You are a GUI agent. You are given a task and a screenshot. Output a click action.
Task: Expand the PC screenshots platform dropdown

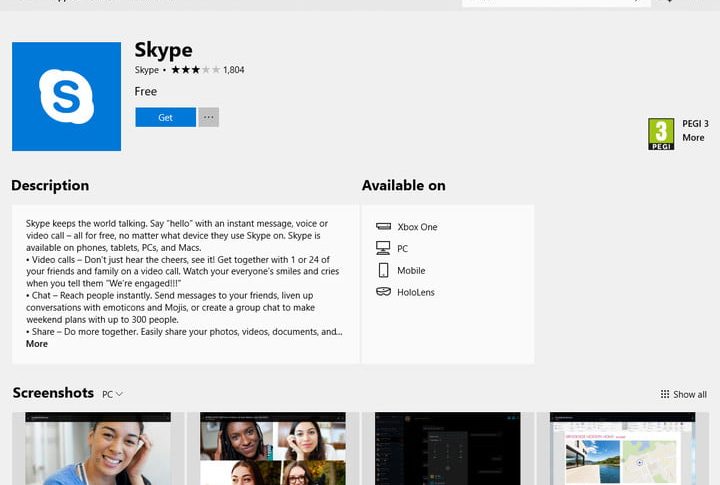click(112, 394)
